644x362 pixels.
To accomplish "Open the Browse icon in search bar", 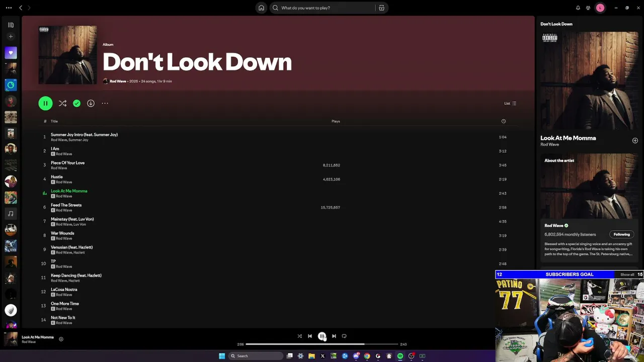I will (382, 8).
